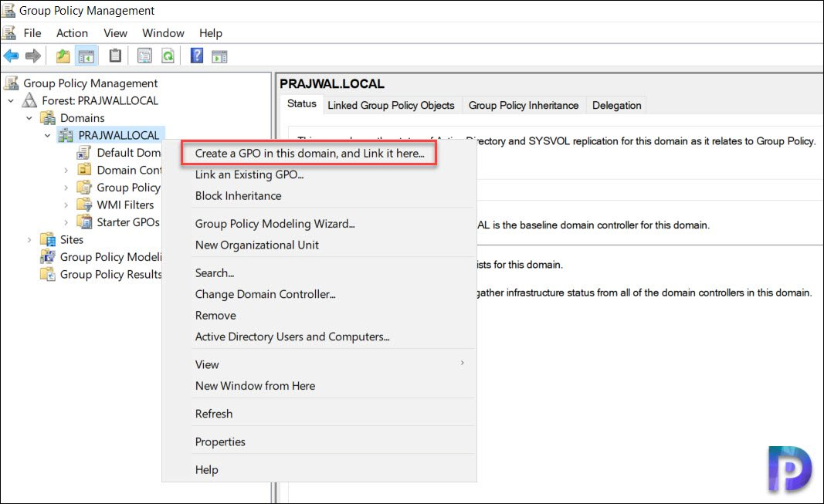Collapse the PRAJWAL.LOCAL domain node
Screen dimensions: 824x504
pyautogui.click(x=48, y=135)
